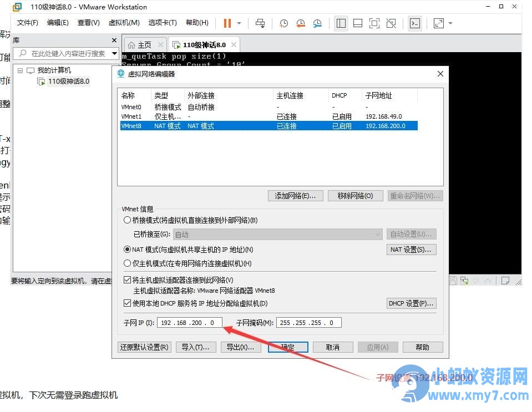
Task: Revert to previous snapshot icon
Action: [x=300, y=23]
